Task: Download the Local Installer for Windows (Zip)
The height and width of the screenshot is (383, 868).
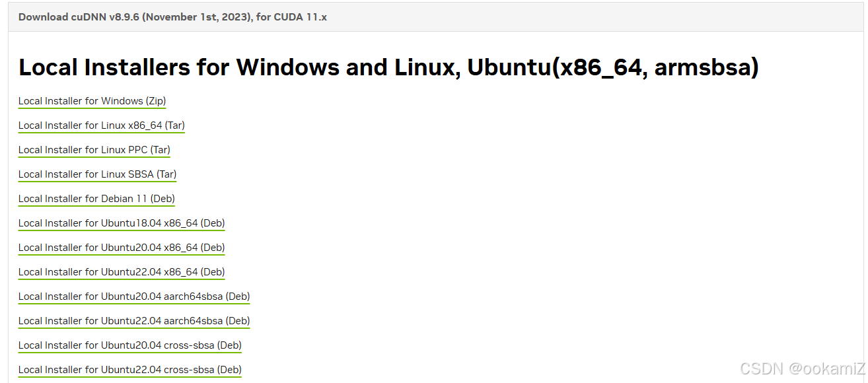Action: click(91, 100)
